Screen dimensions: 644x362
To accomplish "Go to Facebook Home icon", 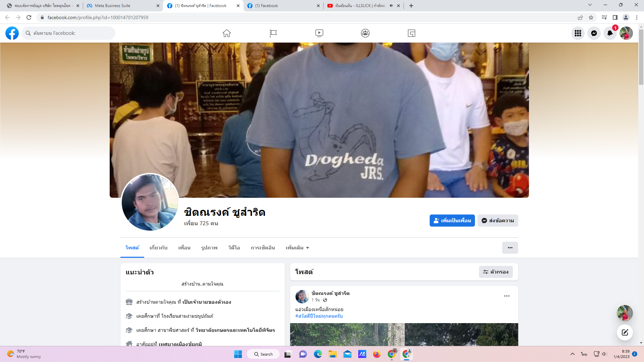I will [x=227, y=33].
